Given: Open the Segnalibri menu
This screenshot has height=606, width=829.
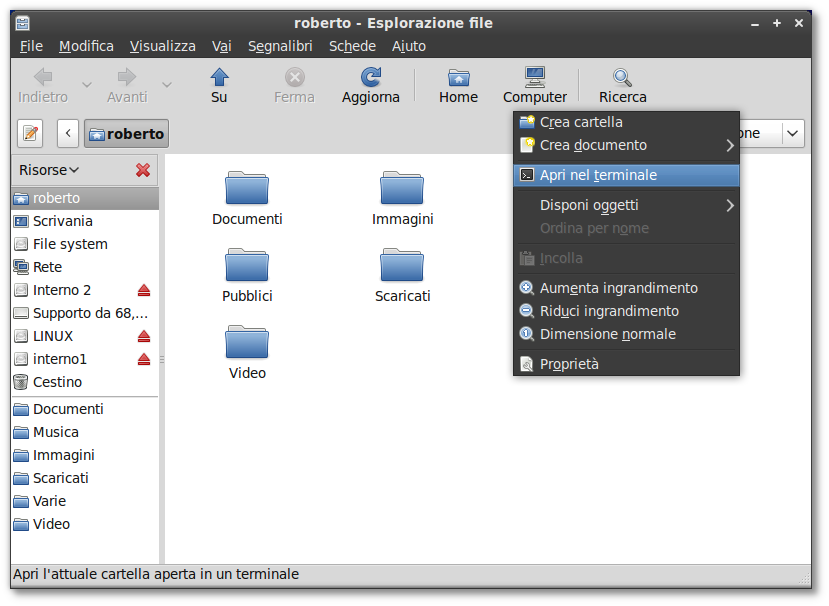Looking at the screenshot, I should click(x=280, y=46).
